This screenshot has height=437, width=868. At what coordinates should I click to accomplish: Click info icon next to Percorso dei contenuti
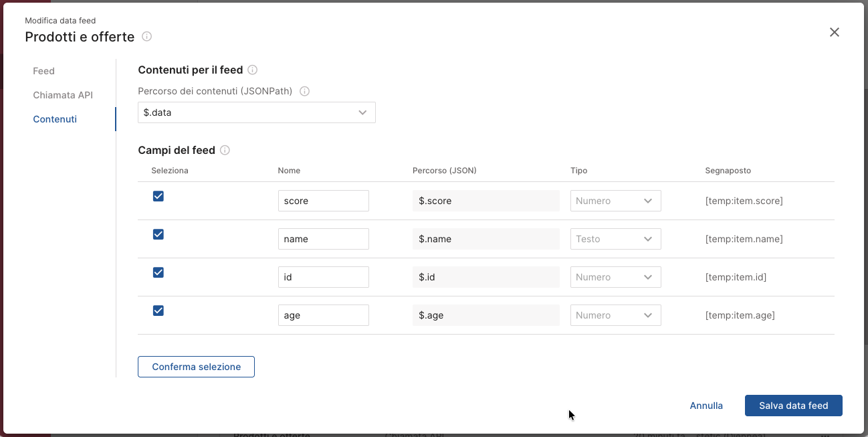304,92
